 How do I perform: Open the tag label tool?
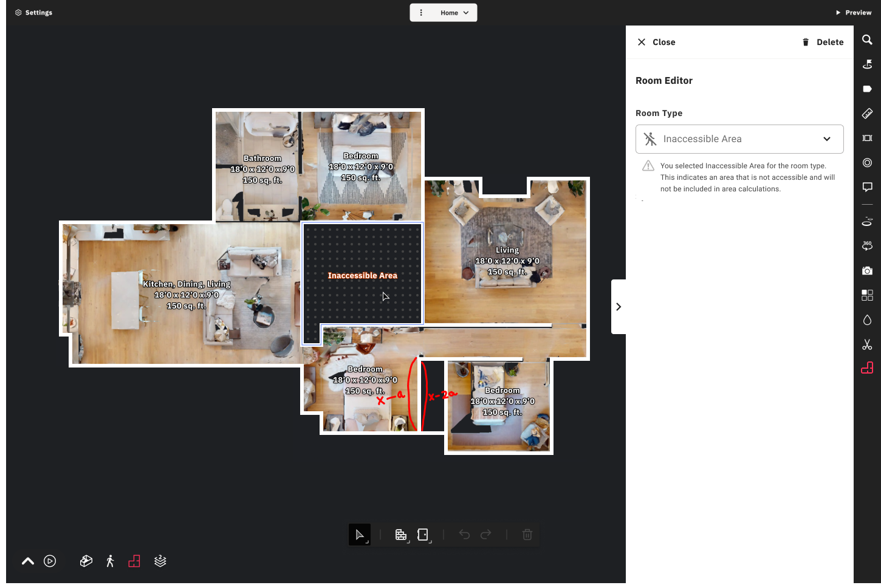click(867, 89)
